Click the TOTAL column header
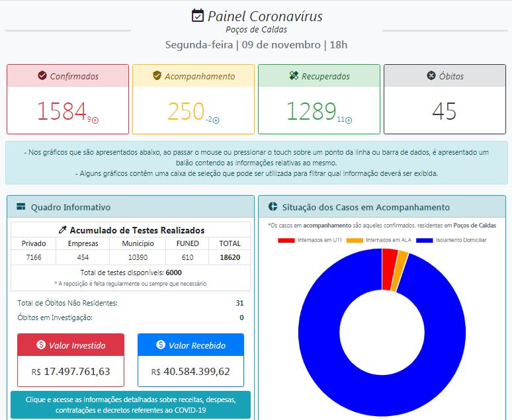The height and width of the screenshot is (420, 512). (x=230, y=243)
